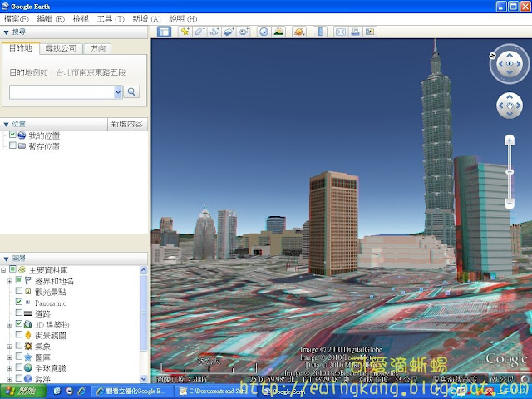The image size is (532, 399).
Task: Enable the 街景視圖 layer checkbox
Action: pos(19,334)
